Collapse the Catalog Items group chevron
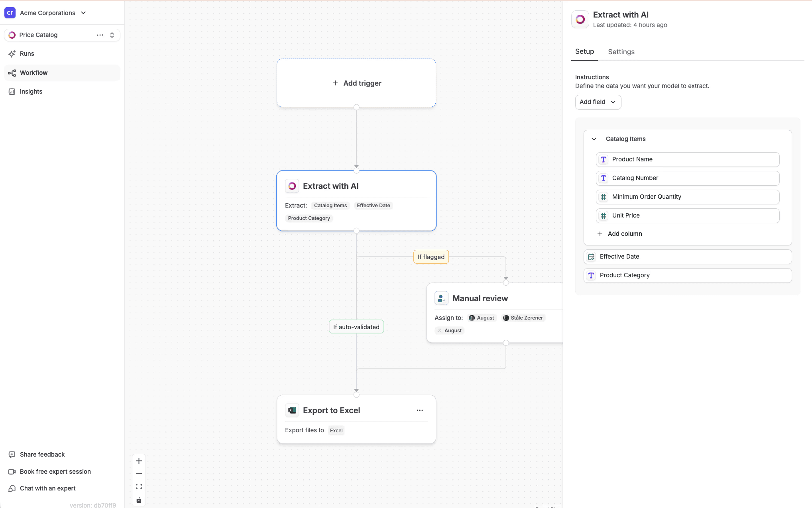 coord(594,139)
